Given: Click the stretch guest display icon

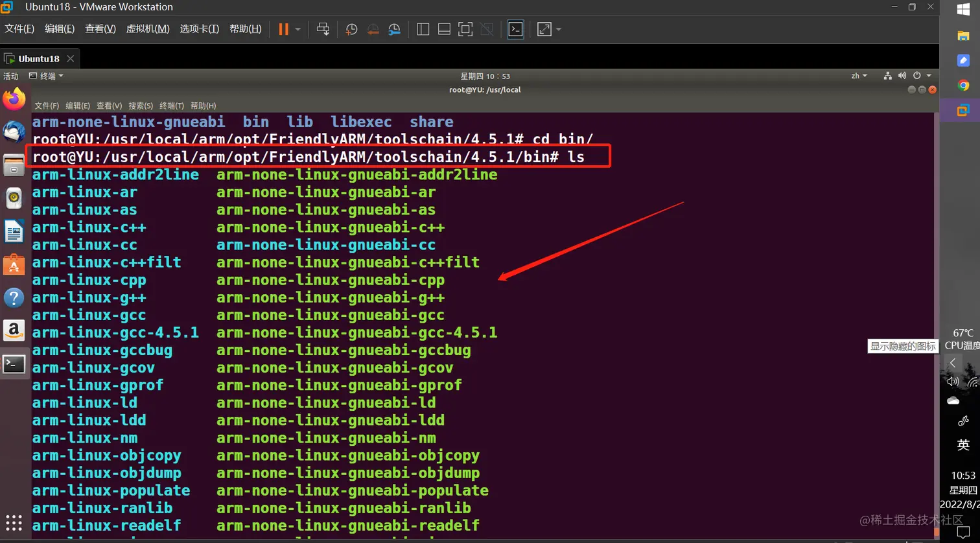Looking at the screenshot, I should [544, 29].
